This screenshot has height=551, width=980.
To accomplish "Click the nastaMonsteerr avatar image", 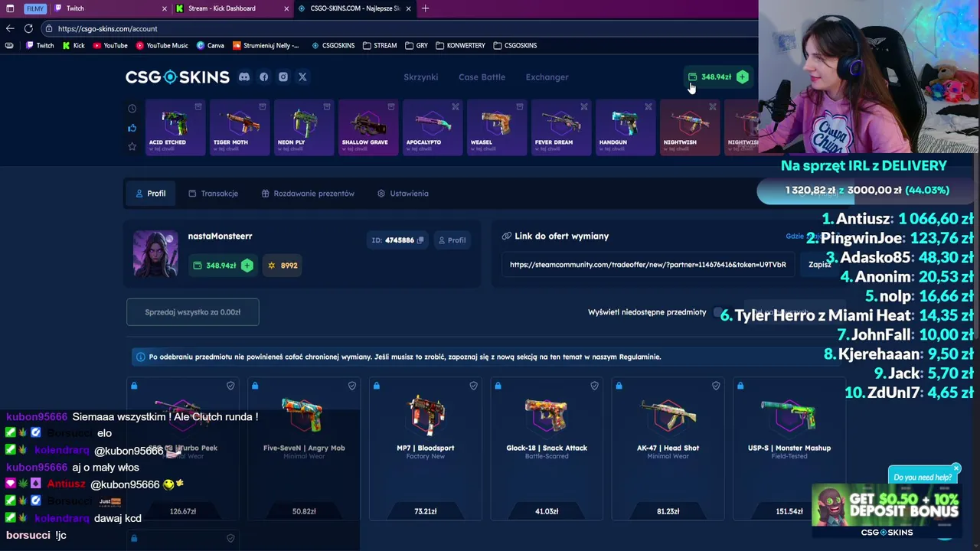I will pos(155,253).
